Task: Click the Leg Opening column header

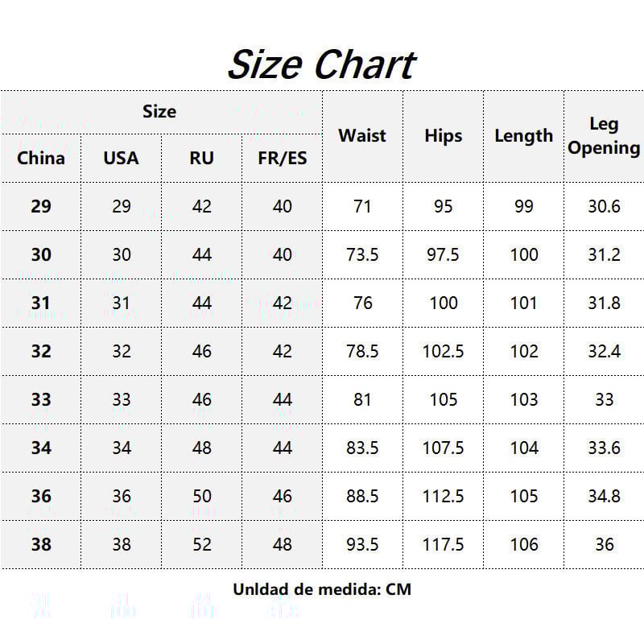Action: [604, 135]
